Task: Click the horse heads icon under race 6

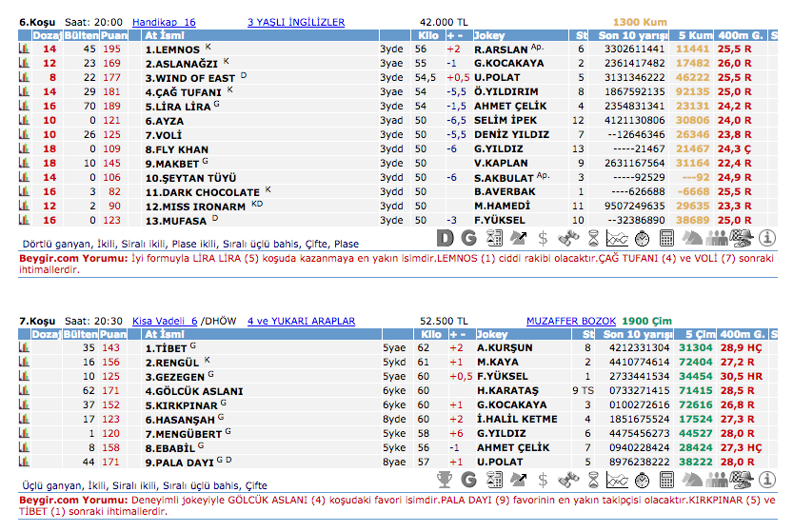Action: [x=692, y=237]
